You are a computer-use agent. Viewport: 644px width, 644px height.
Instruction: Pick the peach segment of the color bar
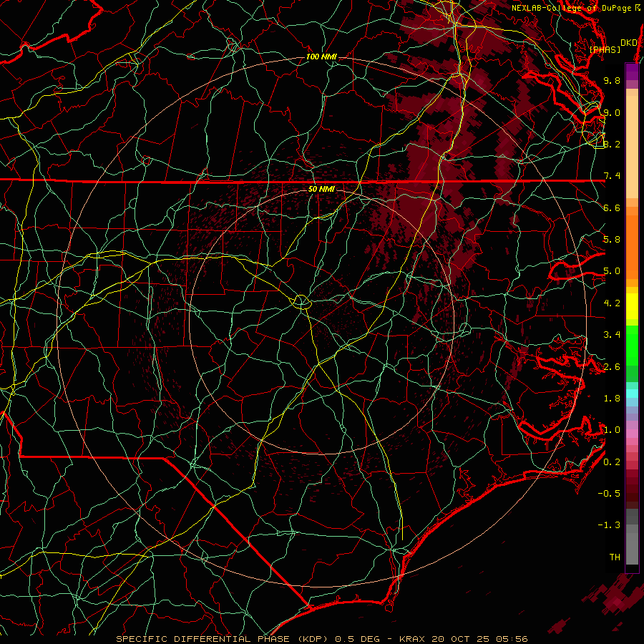(632, 147)
